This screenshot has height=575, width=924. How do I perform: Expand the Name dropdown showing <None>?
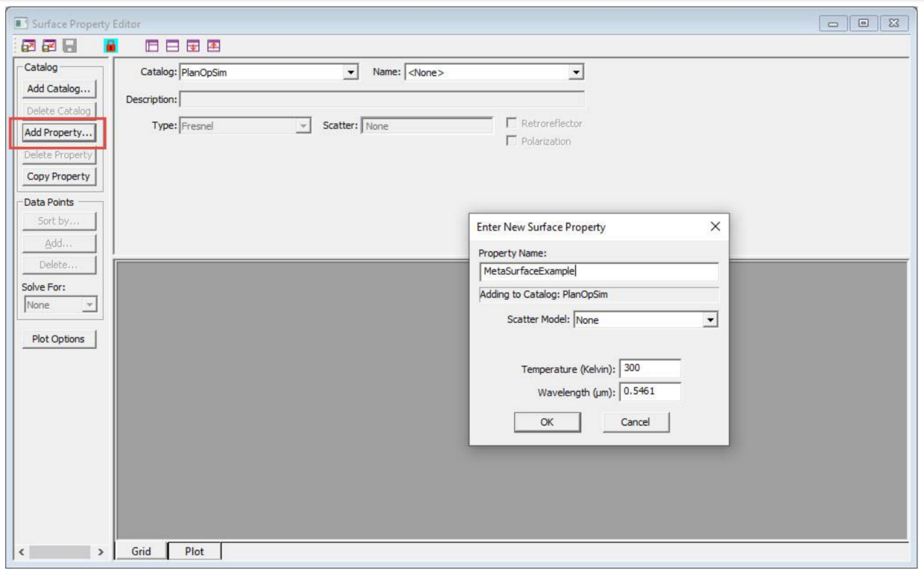click(x=575, y=72)
